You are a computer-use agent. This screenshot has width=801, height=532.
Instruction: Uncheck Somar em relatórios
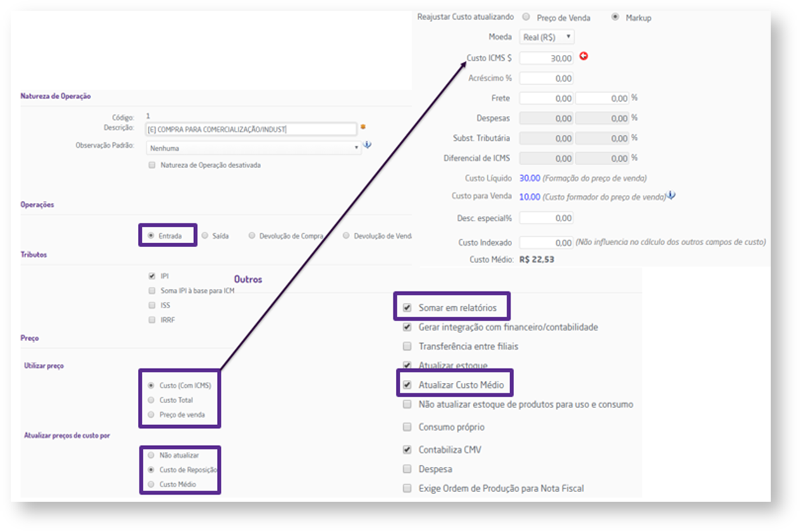pyautogui.click(x=407, y=308)
